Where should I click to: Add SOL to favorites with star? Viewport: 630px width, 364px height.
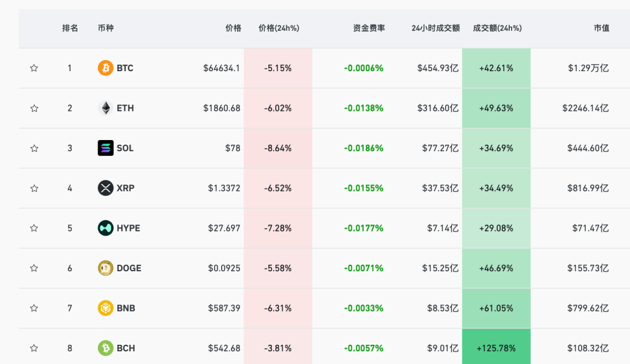[34, 148]
